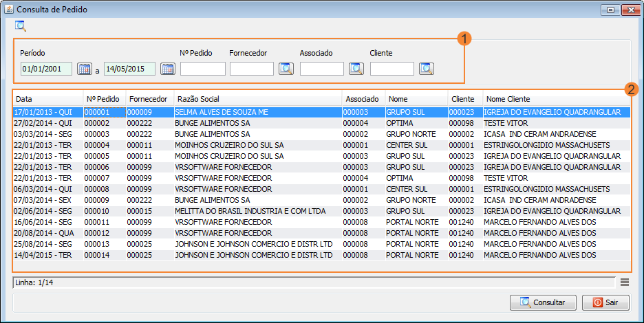The height and width of the screenshot is (323, 644).
Task: Open Cliente lookup search icon
Action: pos(427,69)
